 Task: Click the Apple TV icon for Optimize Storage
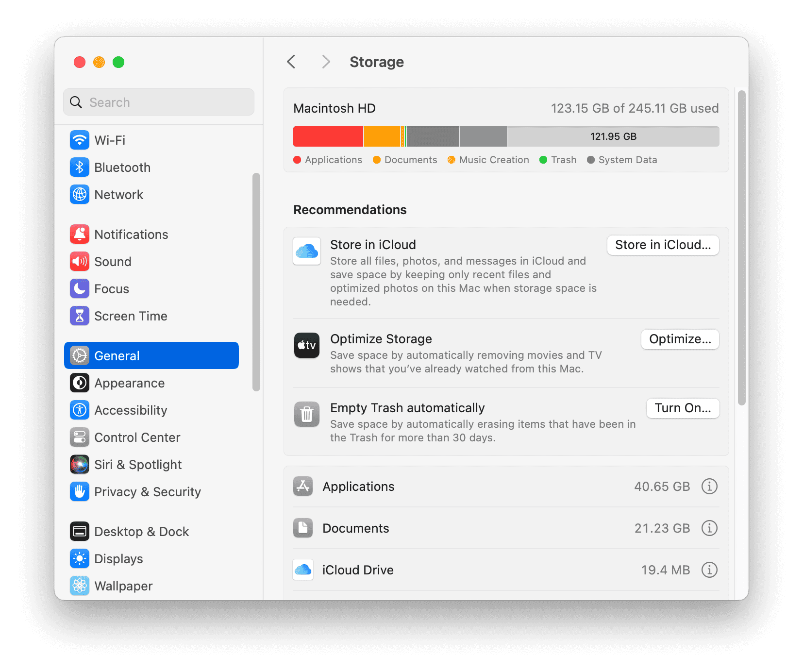pyautogui.click(x=307, y=345)
